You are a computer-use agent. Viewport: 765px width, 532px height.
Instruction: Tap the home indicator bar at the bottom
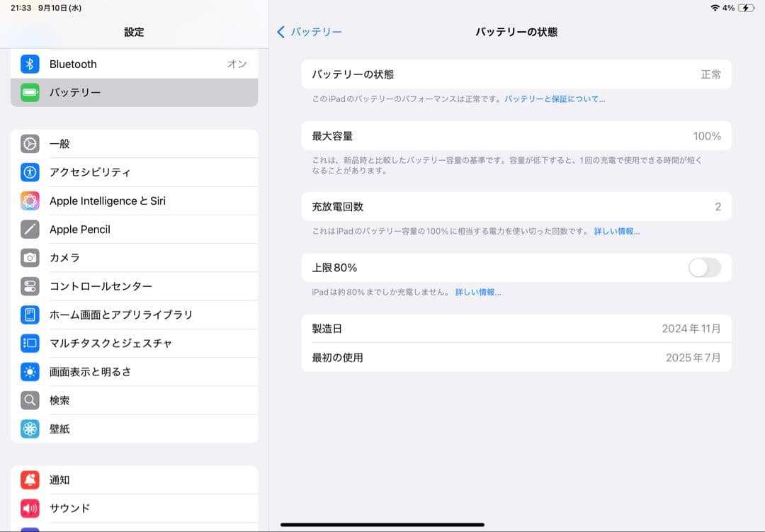382,523
